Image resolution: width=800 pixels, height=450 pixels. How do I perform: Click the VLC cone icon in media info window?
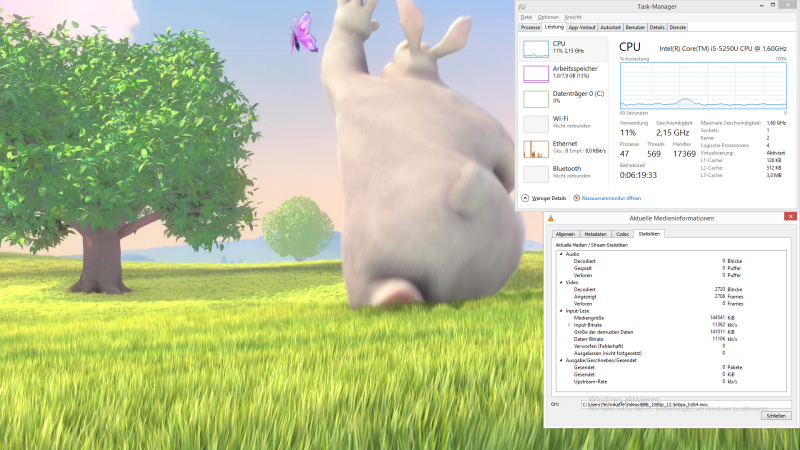[551, 218]
